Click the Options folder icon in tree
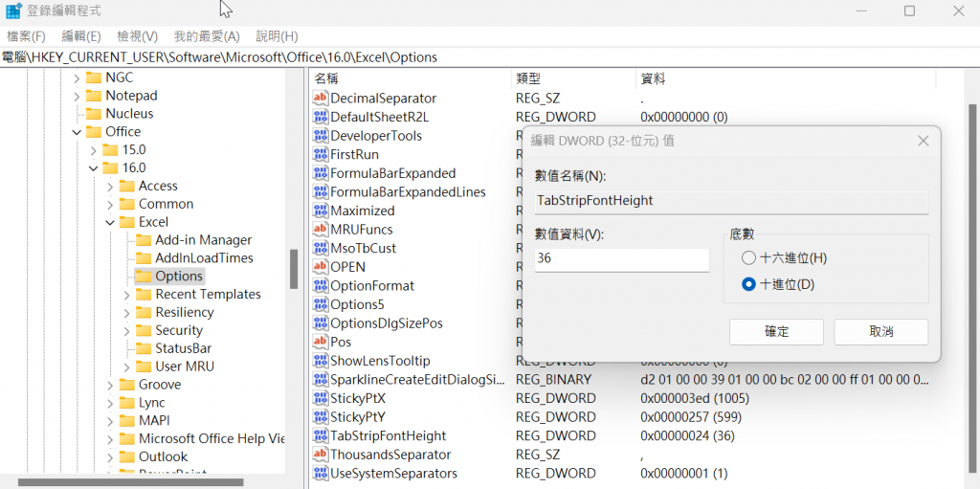Screen dimensions: 980x489 [x=144, y=276]
